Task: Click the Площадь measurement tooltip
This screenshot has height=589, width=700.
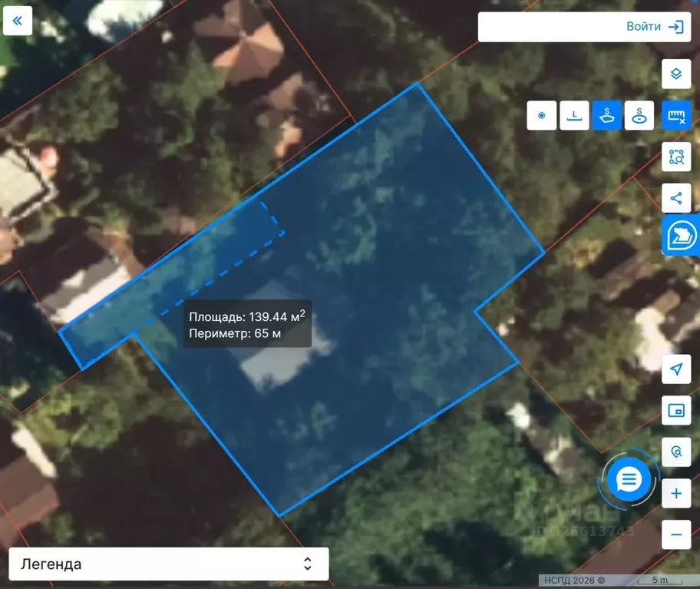Action: pos(247,324)
